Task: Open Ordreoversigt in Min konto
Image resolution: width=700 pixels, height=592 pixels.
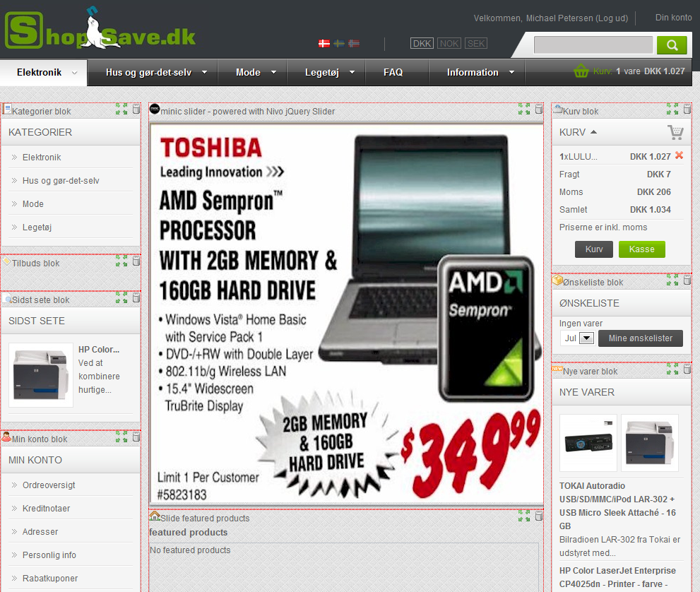Action: (49, 485)
